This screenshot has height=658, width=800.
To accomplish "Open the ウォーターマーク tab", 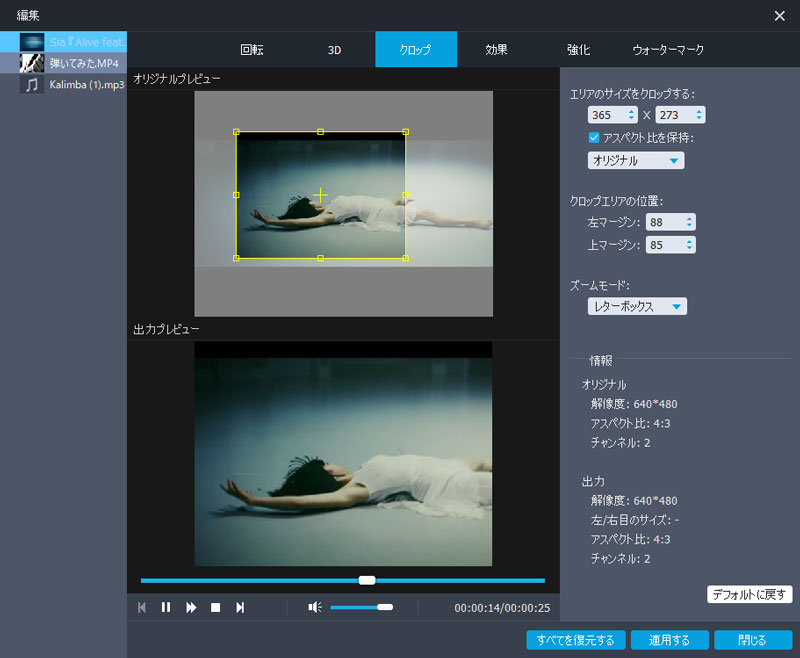I will tap(668, 49).
